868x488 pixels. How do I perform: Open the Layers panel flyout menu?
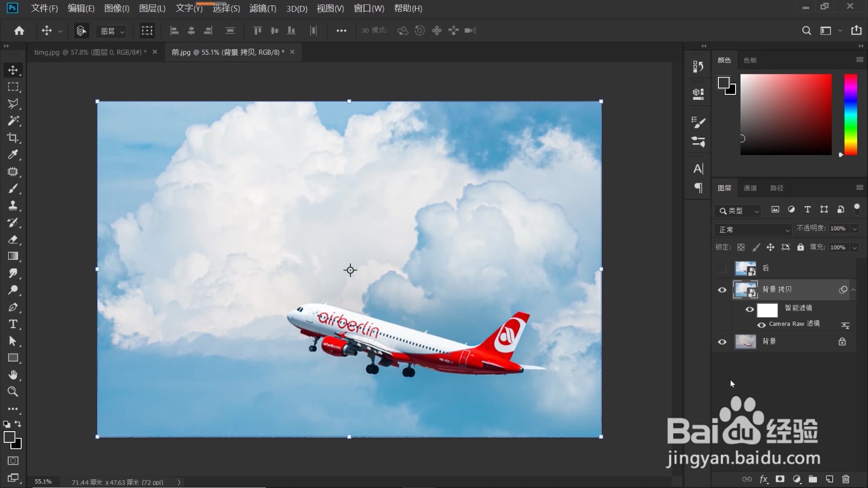tap(859, 188)
